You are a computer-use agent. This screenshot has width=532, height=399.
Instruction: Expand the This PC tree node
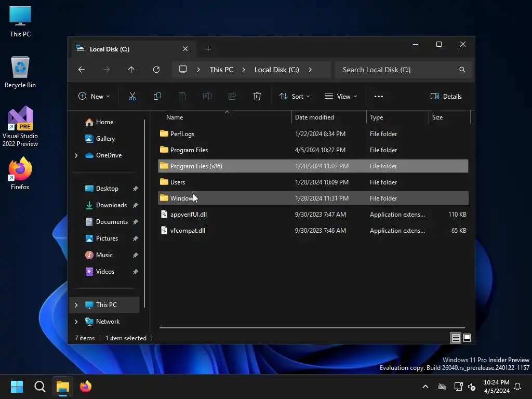76,305
